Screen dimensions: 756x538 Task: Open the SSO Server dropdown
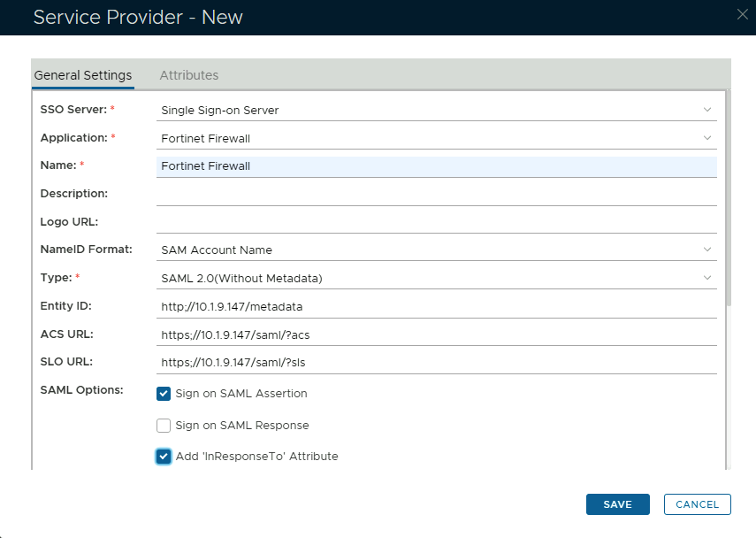pos(436,110)
